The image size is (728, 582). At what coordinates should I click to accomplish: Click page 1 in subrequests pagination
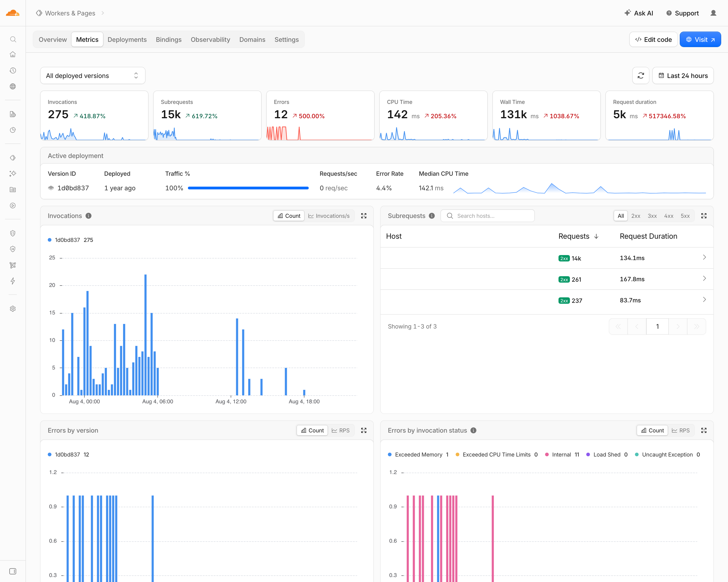tap(657, 326)
